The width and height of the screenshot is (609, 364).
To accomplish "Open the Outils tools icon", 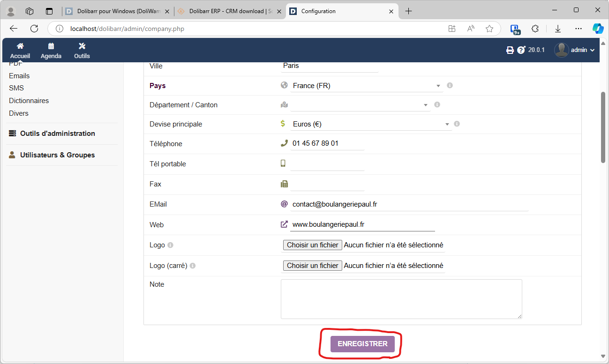I will point(82,46).
